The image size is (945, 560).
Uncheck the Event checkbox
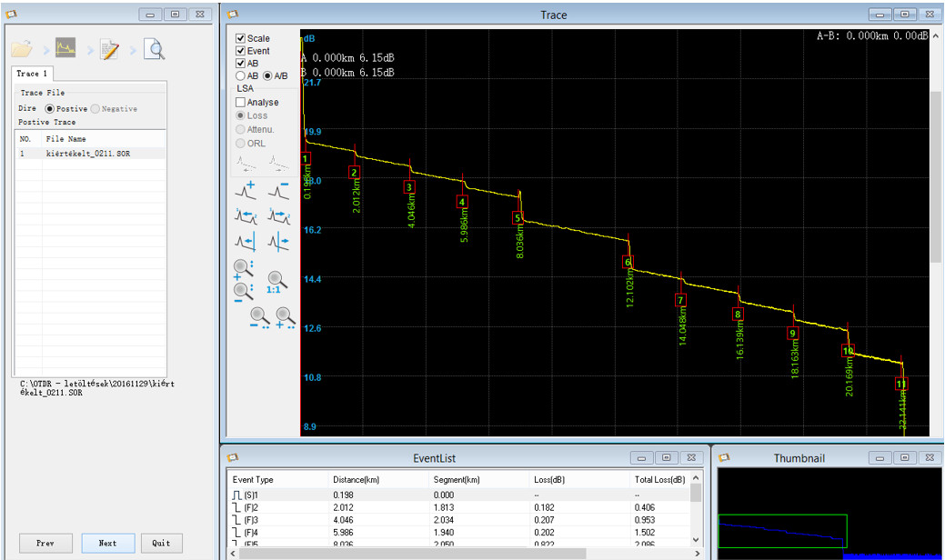point(240,51)
